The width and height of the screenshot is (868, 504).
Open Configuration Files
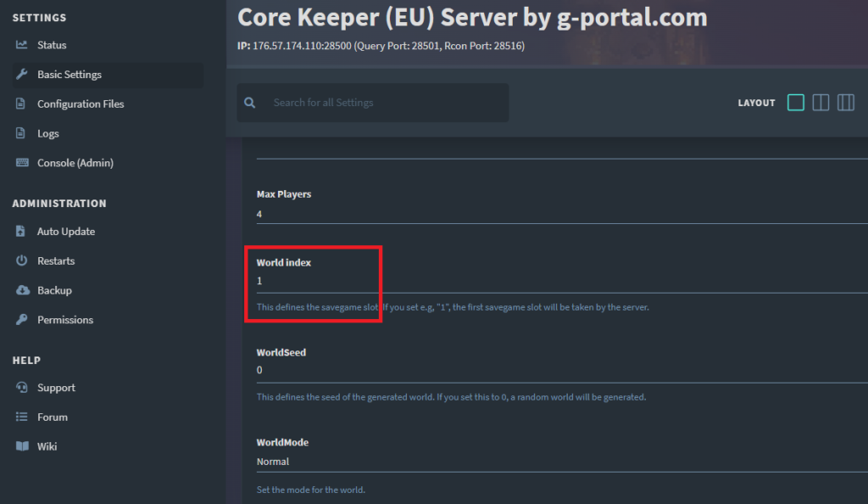(81, 104)
